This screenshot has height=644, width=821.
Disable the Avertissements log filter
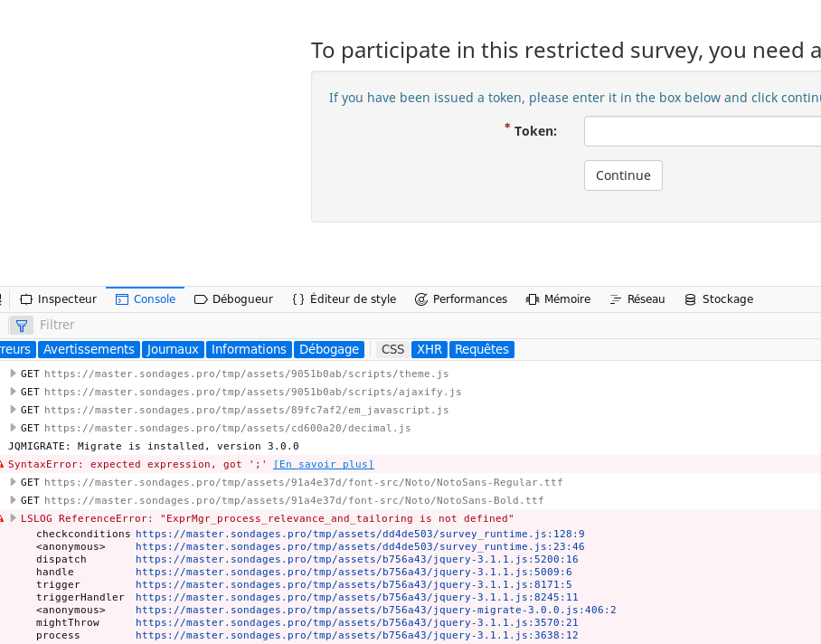[x=89, y=349]
